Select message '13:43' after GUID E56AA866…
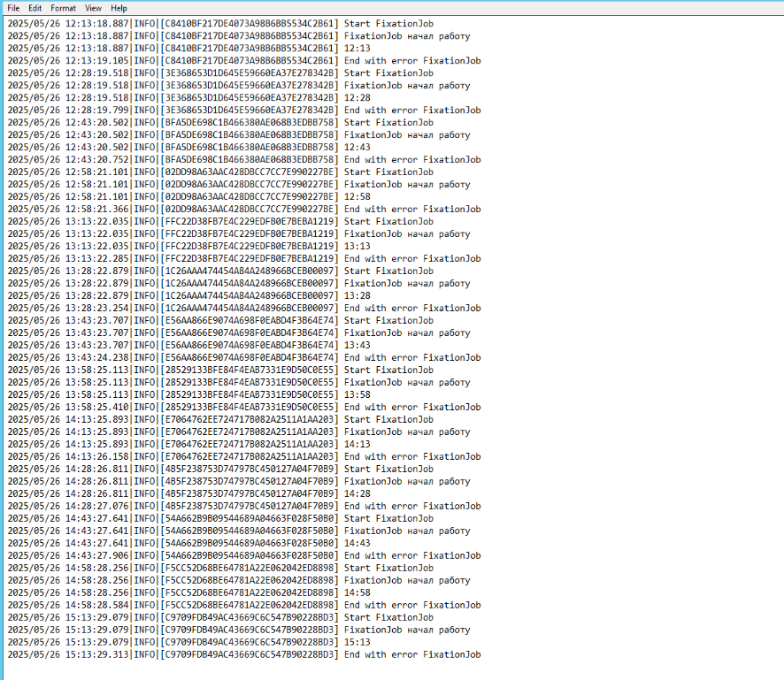The height and width of the screenshot is (680, 784). (x=357, y=345)
